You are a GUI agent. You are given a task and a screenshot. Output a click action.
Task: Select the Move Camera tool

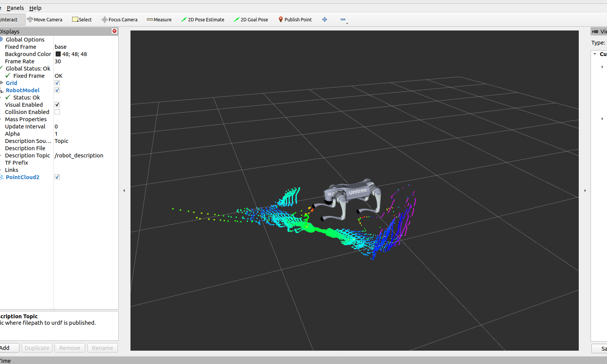(x=45, y=19)
